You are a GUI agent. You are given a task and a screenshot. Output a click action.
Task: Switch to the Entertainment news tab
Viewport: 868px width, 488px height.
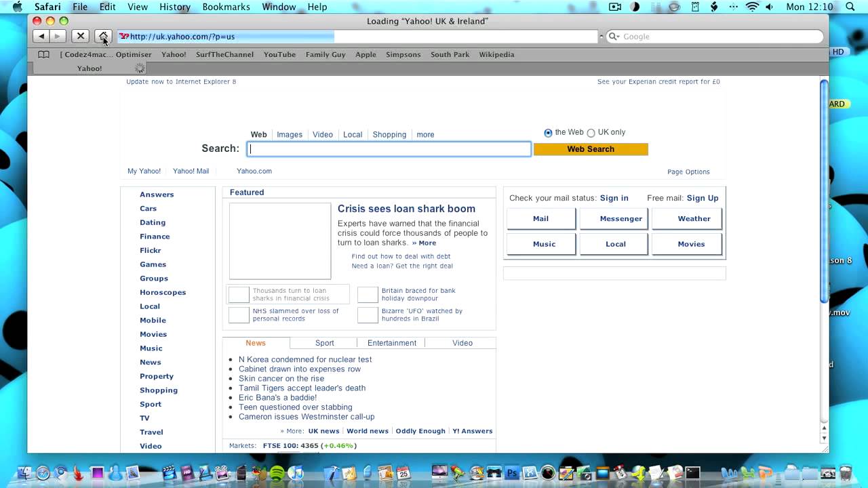(x=392, y=343)
